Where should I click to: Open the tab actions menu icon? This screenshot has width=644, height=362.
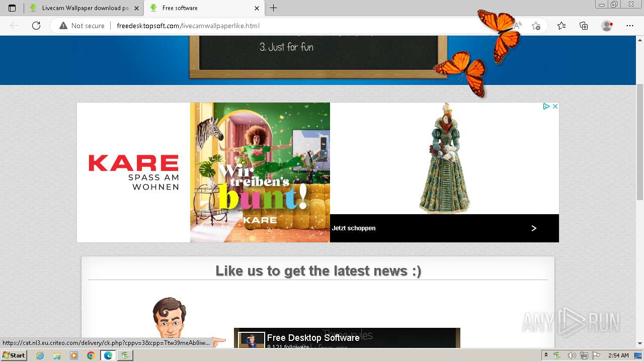[12, 8]
